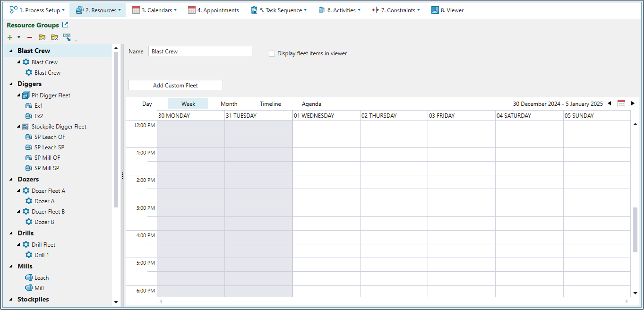Select the Timeline view
The image size is (644, 310).
(x=270, y=104)
